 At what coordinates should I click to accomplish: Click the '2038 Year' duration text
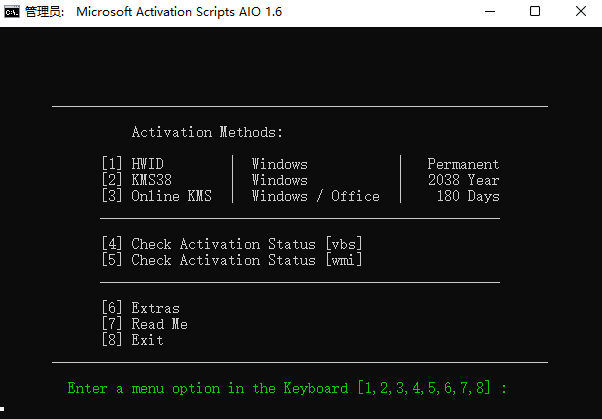(464, 180)
